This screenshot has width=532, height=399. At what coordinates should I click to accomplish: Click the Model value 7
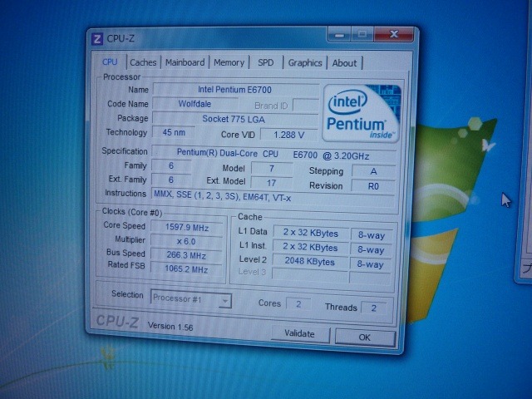(x=272, y=169)
